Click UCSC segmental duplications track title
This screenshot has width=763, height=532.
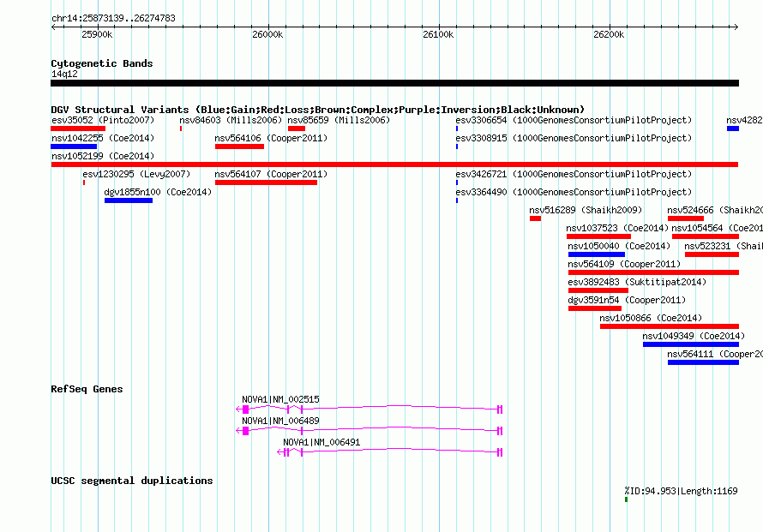point(132,481)
